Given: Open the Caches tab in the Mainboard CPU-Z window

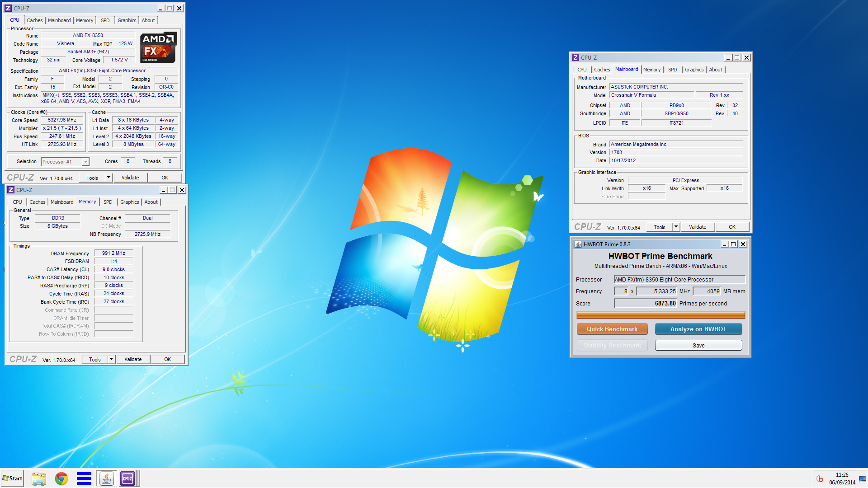Looking at the screenshot, I should pos(602,70).
